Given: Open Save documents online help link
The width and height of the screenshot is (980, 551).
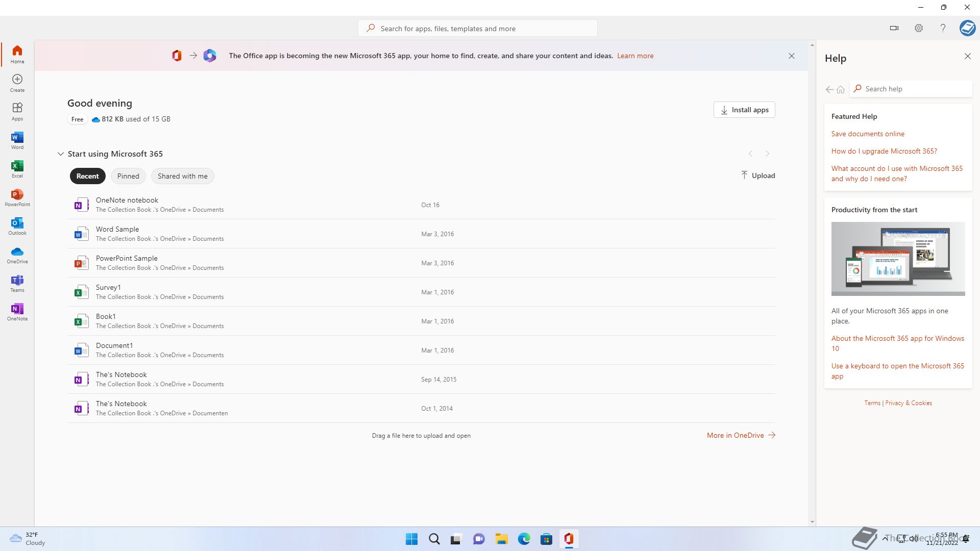Looking at the screenshot, I should coord(868,134).
